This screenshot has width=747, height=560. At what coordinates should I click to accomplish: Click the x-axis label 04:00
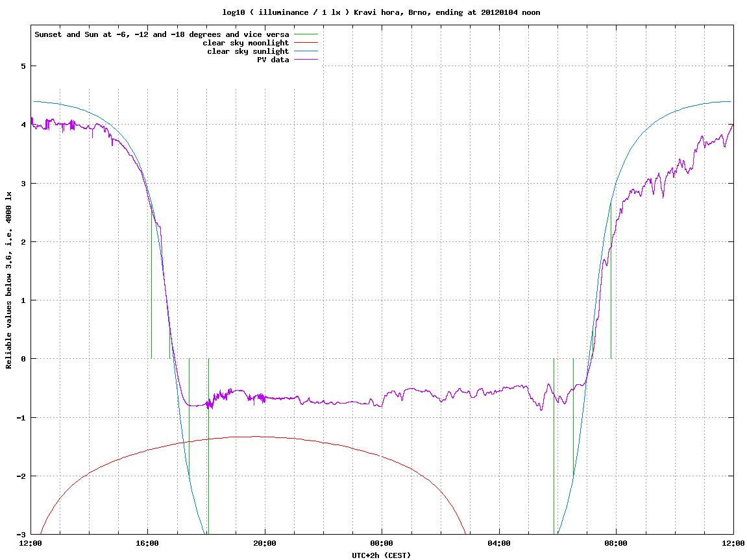(499, 543)
